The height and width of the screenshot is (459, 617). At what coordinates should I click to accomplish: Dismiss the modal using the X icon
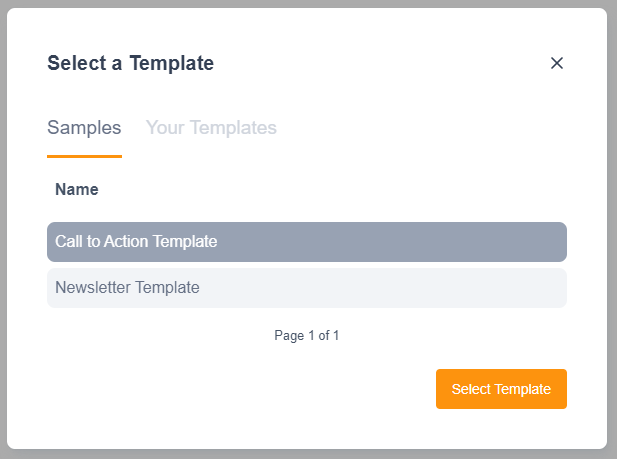[557, 63]
